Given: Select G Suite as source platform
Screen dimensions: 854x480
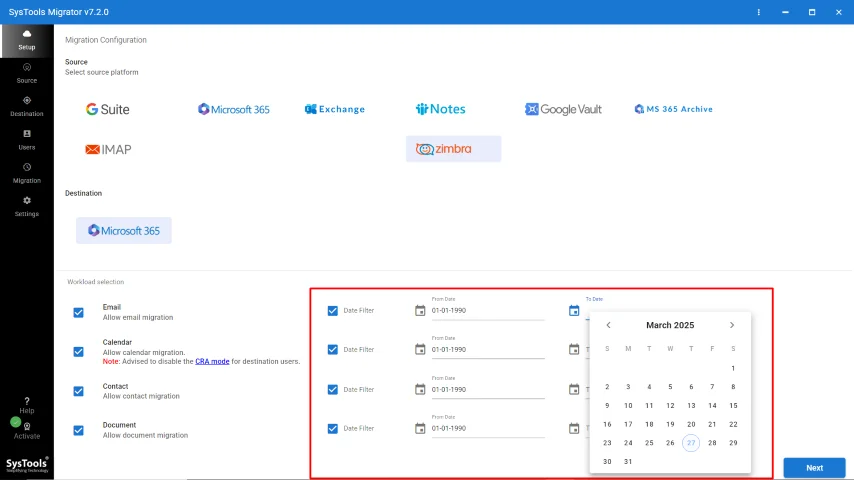Looking at the screenshot, I should 107,109.
